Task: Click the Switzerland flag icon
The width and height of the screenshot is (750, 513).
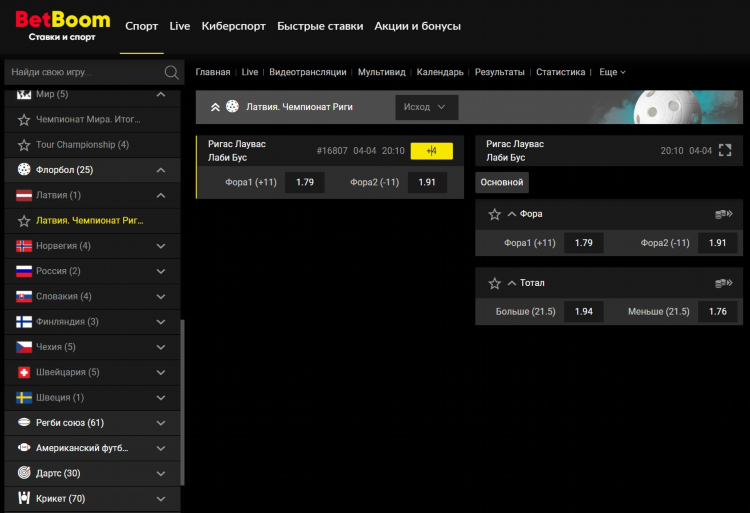Action: coord(24,372)
